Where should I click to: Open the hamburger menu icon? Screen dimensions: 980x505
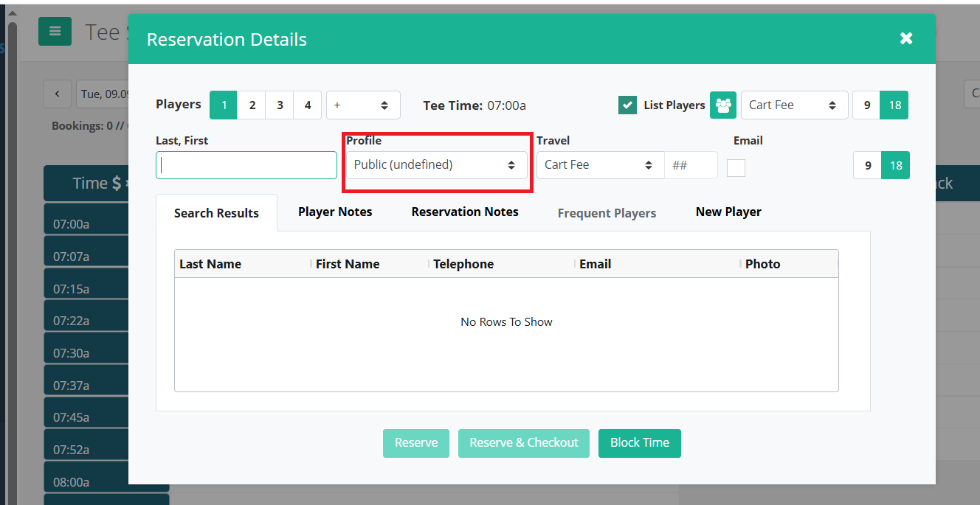[55, 31]
